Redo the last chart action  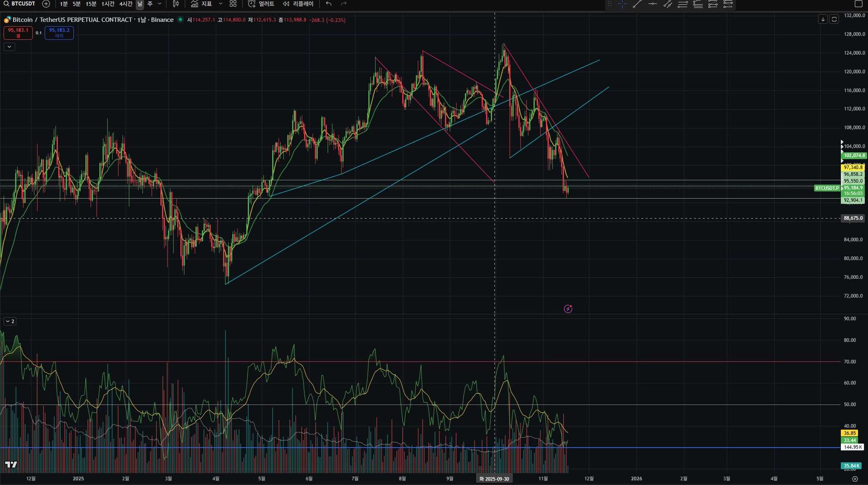tap(344, 4)
